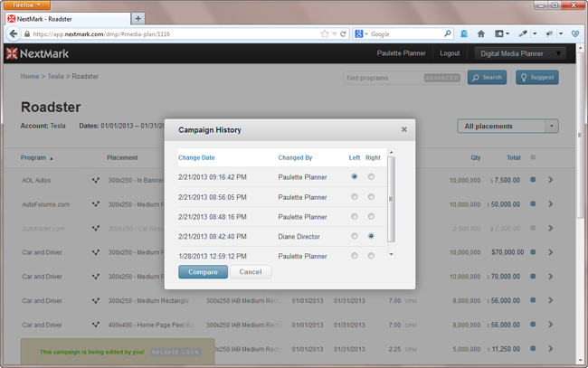The width and height of the screenshot is (588, 368).
Task: Sort history by Change Date column
Action: pyautogui.click(x=196, y=157)
